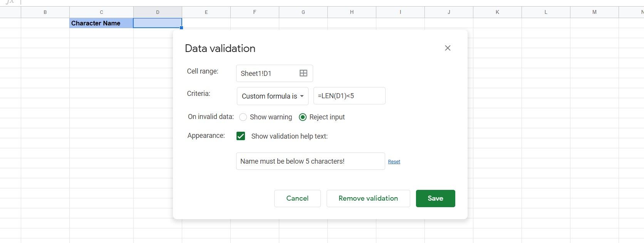
Task: Click the Cancel button
Action: (297, 198)
